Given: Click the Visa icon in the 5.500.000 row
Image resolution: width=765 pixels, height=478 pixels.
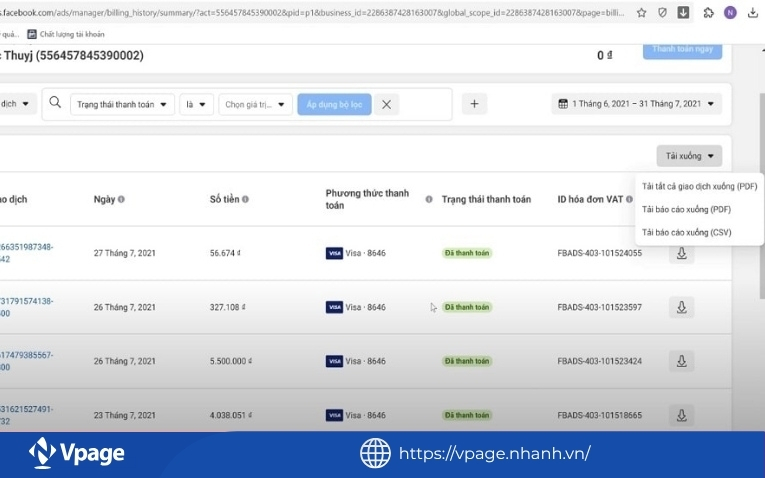Looking at the screenshot, I should [x=334, y=361].
